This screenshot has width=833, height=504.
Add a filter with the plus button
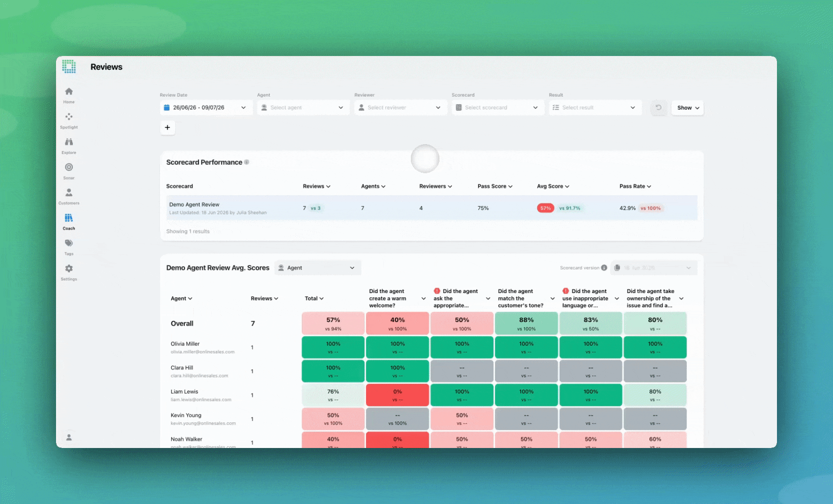tap(168, 127)
